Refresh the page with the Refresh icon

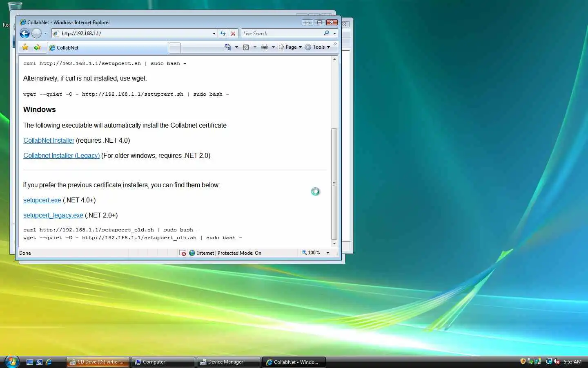pos(223,34)
